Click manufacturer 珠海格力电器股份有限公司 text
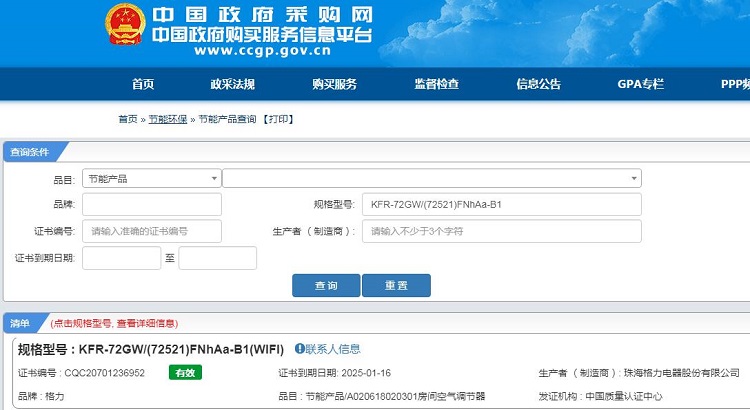The width and height of the screenshot is (750, 410). (x=682, y=373)
